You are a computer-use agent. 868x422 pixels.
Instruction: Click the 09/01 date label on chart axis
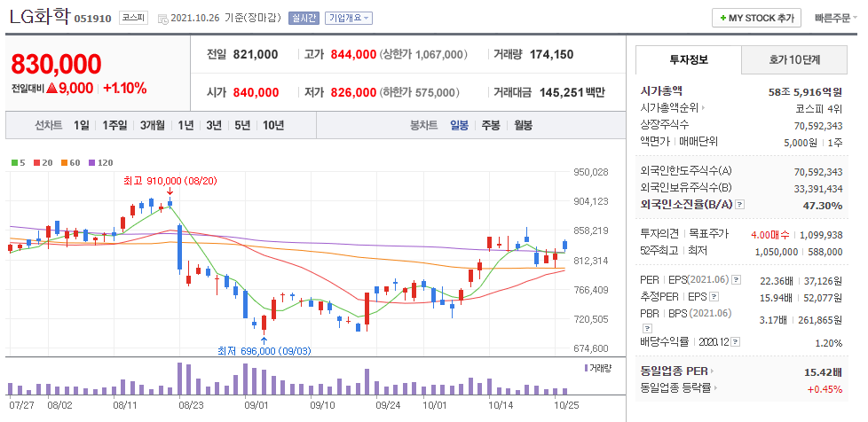[x=256, y=405]
